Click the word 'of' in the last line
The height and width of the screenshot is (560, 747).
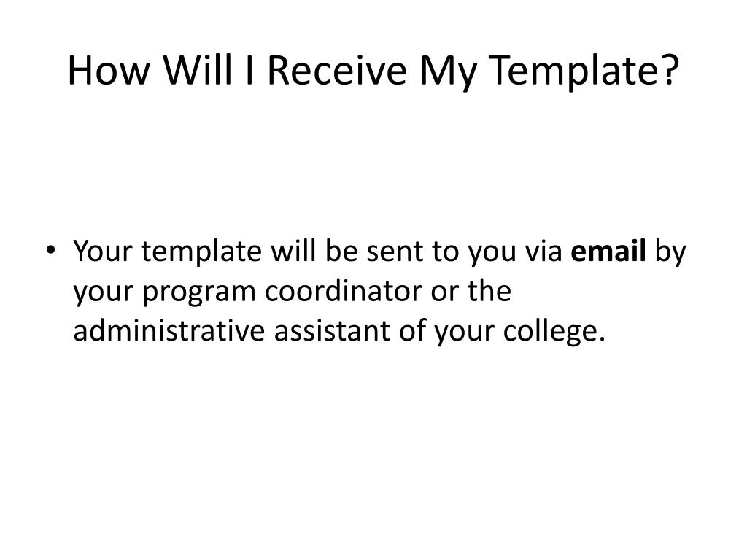pos(412,330)
